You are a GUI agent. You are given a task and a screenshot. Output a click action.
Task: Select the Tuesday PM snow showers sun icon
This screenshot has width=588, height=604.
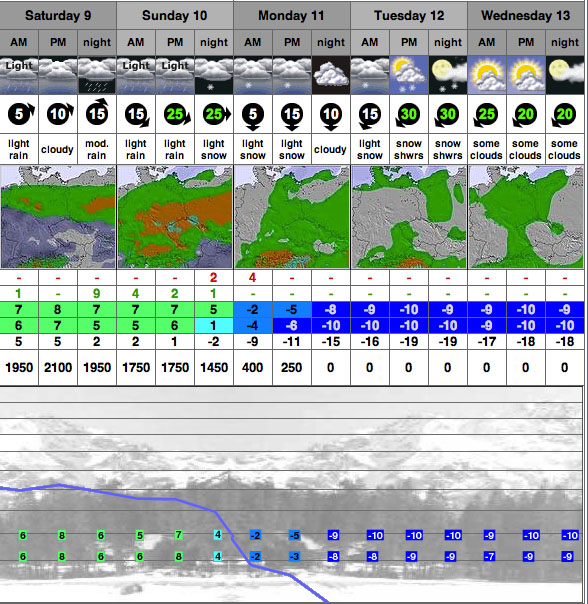(409, 75)
